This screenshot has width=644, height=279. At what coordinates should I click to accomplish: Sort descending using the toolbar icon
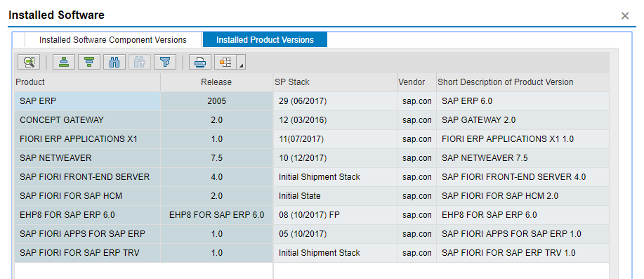coord(89,62)
